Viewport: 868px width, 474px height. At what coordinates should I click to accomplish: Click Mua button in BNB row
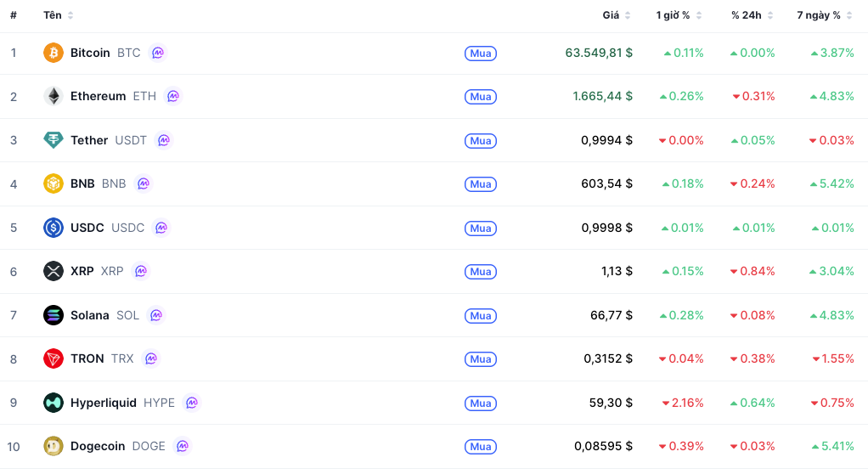tap(481, 183)
